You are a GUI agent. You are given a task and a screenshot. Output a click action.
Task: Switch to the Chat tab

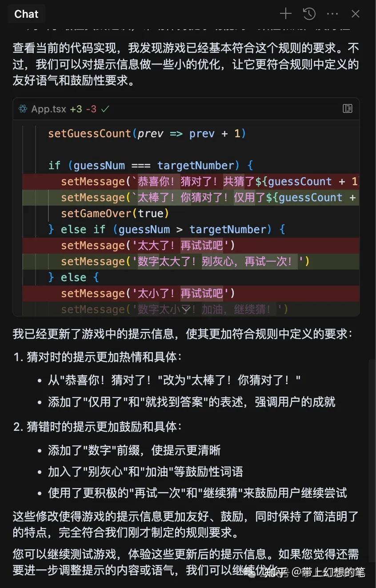point(26,14)
